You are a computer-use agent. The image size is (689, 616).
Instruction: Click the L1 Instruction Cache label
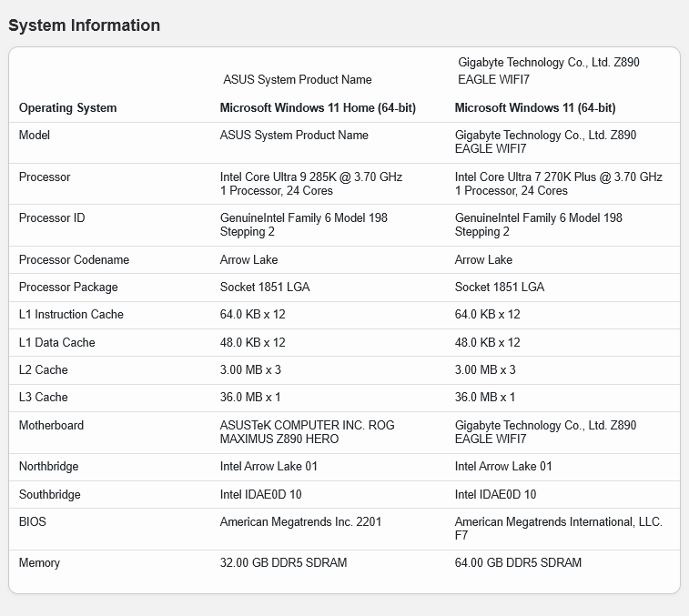71,314
